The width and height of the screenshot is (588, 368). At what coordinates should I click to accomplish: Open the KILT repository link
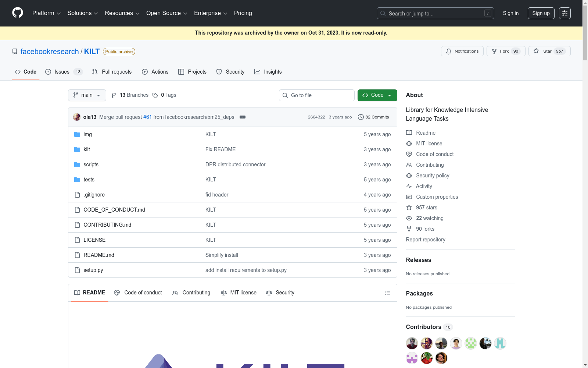coord(92,52)
